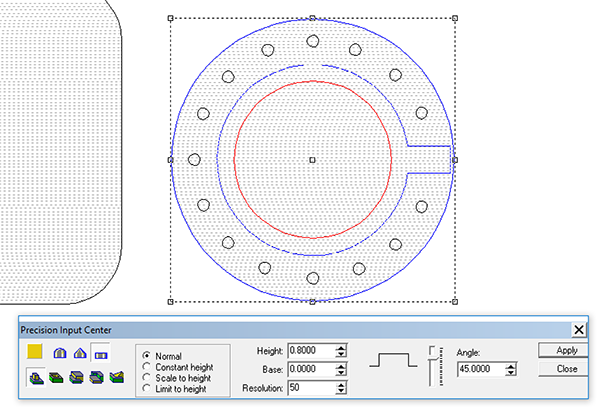Image resolution: width=600 pixels, height=415 pixels.
Task: Click the Base value field
Action: tap(311, 369)
